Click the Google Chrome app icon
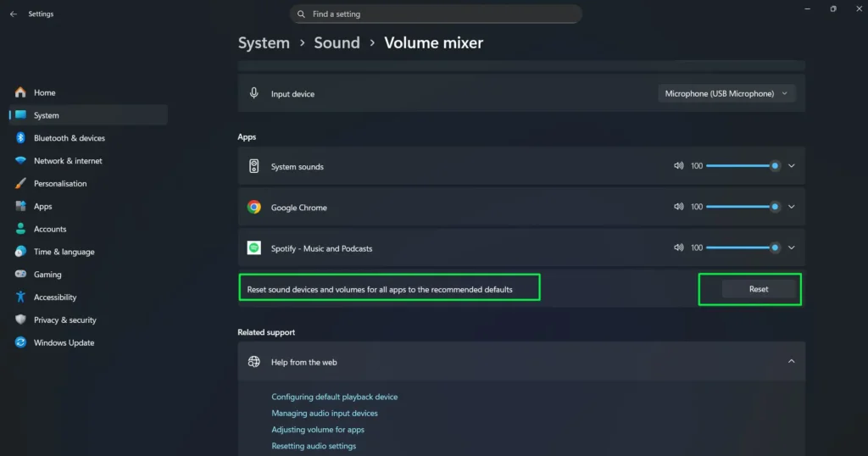868x456 pixels. tap(254, 207)
